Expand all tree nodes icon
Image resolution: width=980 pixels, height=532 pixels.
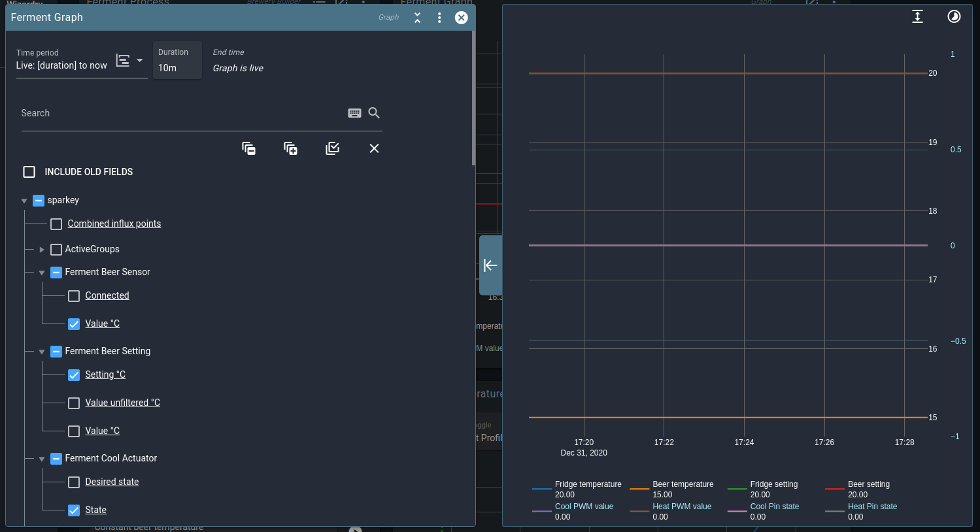(290, 148)
